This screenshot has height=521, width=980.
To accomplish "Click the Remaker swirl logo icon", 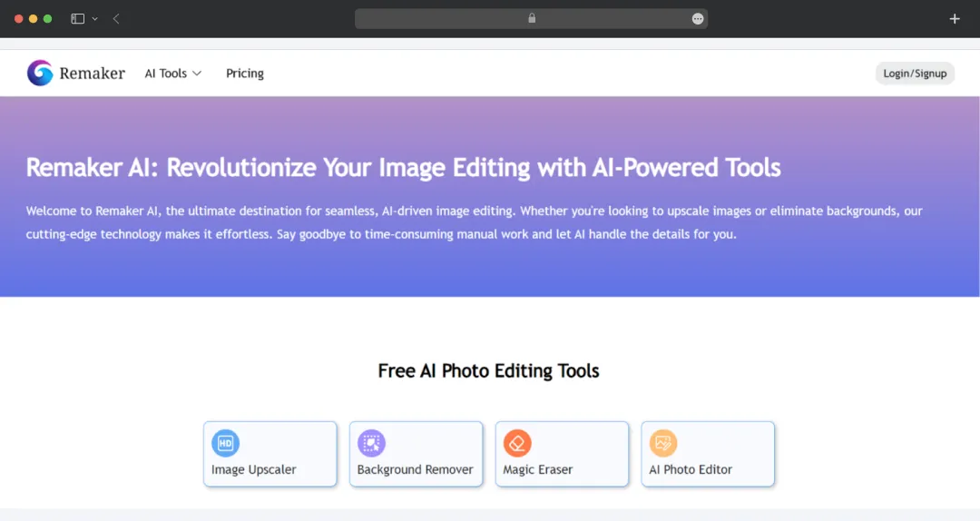I will pos(40,74).
